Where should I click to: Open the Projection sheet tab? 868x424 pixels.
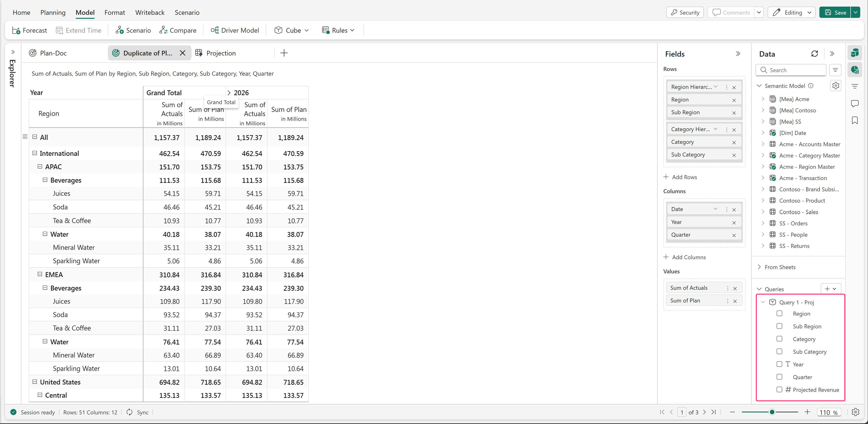(x=221, y=53)
